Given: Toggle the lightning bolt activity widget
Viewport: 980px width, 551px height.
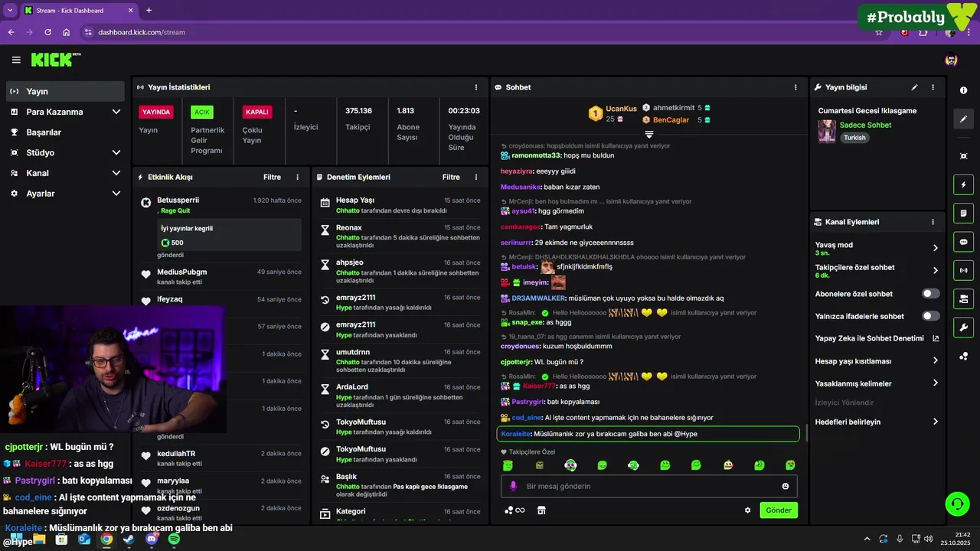Looking at the screenshot, I should pyautogui.click(x=963, y=184).
